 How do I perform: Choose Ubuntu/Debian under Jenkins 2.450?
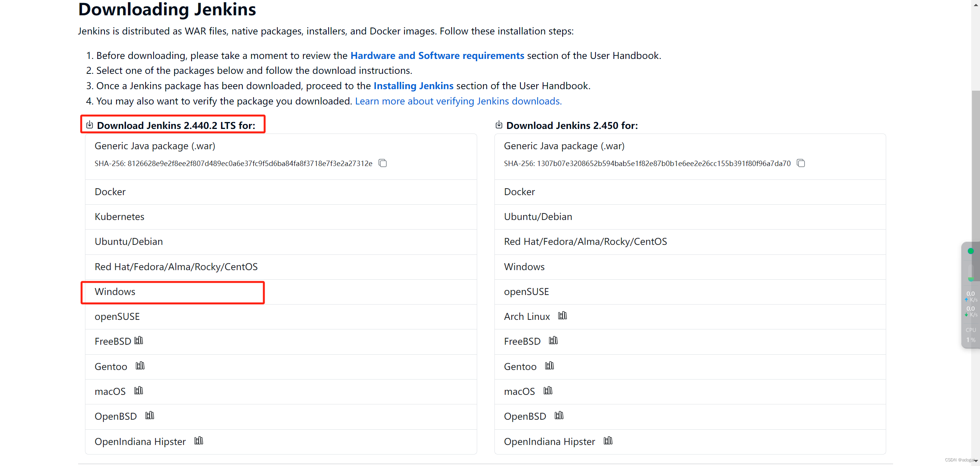tap(690, 217)
